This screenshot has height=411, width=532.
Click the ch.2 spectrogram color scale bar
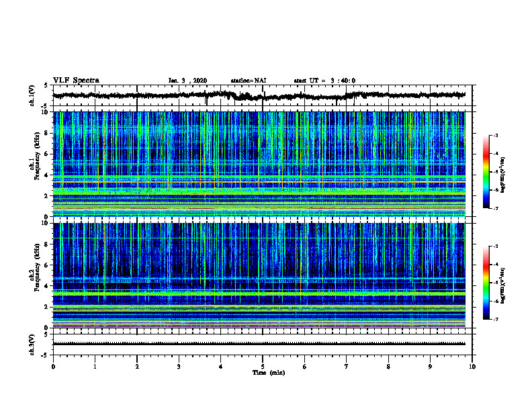pyautogui.click(x=486, y=283)
